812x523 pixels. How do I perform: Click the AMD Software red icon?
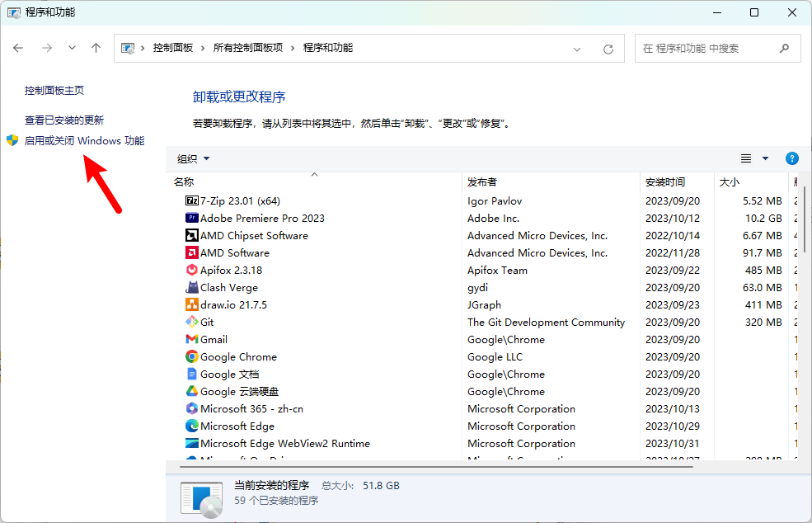point(191,252)
